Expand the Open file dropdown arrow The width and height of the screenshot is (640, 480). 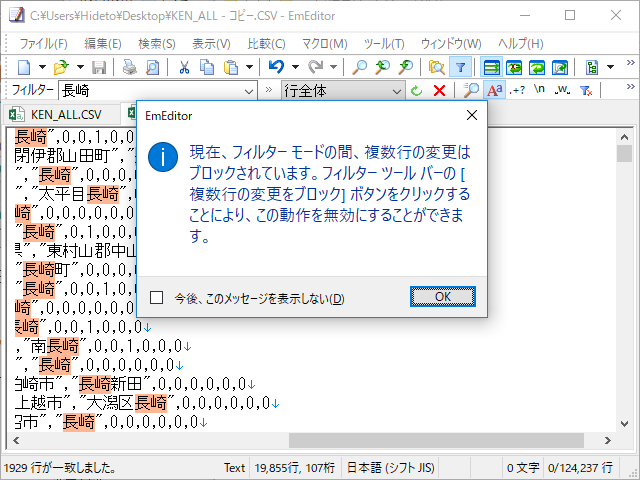(x=80, y=67)
